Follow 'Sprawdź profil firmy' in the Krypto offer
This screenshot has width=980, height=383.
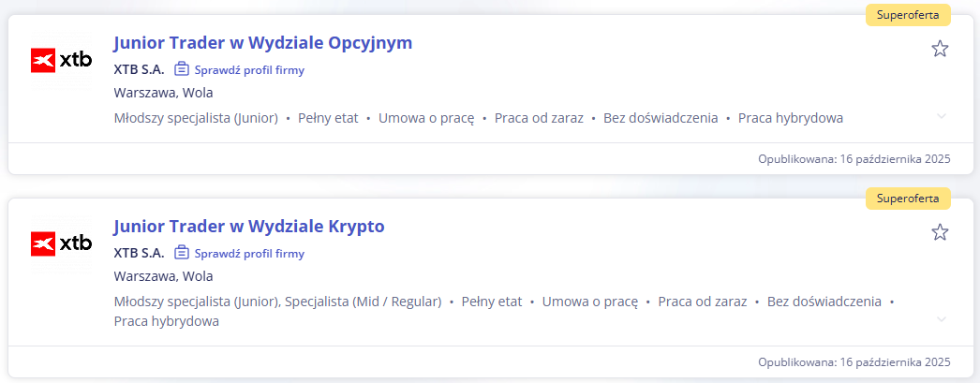click(249, 253)
